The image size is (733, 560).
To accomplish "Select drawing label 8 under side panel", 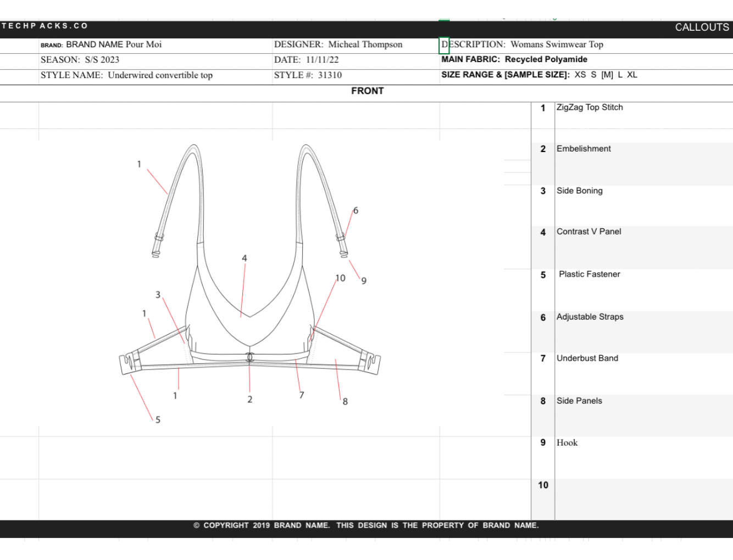I will [x=345, y=402].
